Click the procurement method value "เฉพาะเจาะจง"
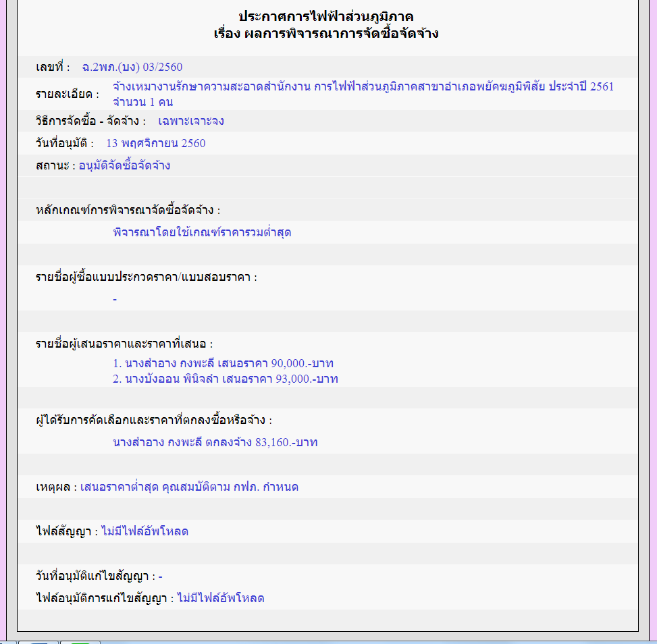 (190, 121)
